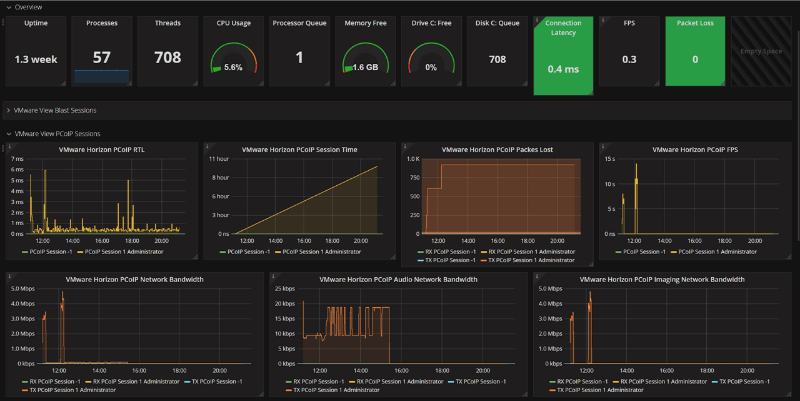Click the resize handle on the PCoIP RTL graph panel
Image resolution: width=800 pixels, height=401 pixels.
[195, 257]
